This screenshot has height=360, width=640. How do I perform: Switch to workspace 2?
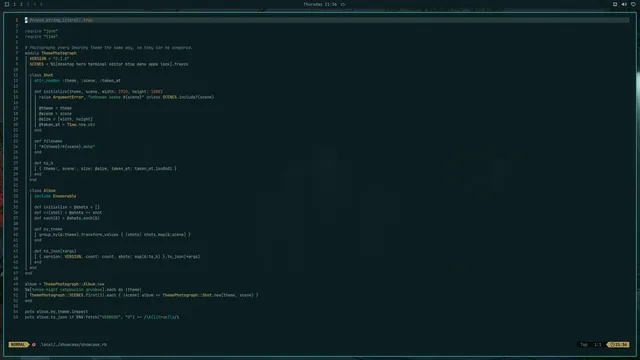(21, 4)
